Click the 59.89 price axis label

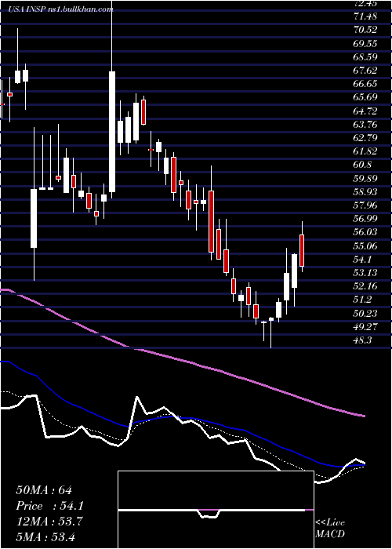tap(365, 178)
